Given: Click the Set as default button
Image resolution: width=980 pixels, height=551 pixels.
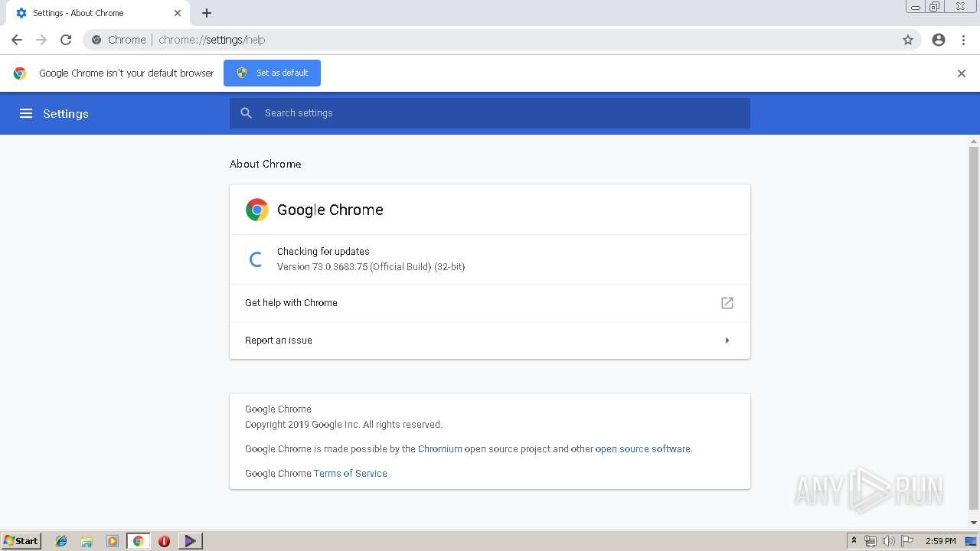Looking at the screenshot, I should pos(272,73).
